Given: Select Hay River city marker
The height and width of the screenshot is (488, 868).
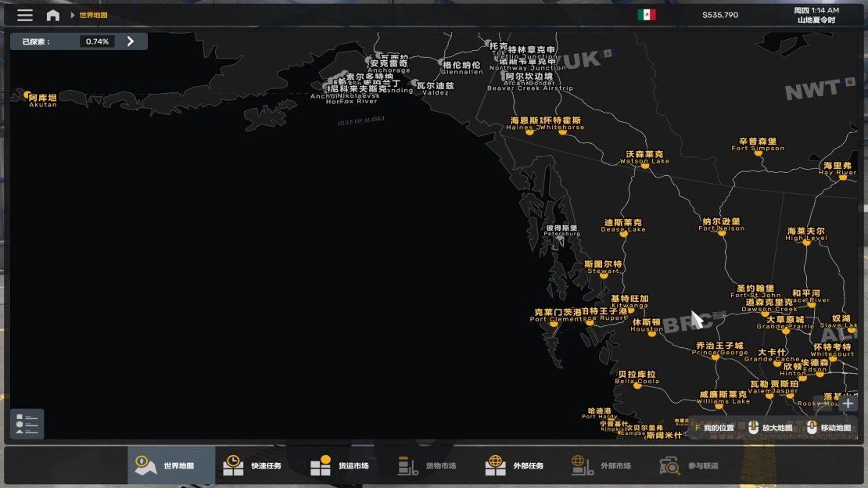Looking at the screenshot, I should (x=842, y=178).
